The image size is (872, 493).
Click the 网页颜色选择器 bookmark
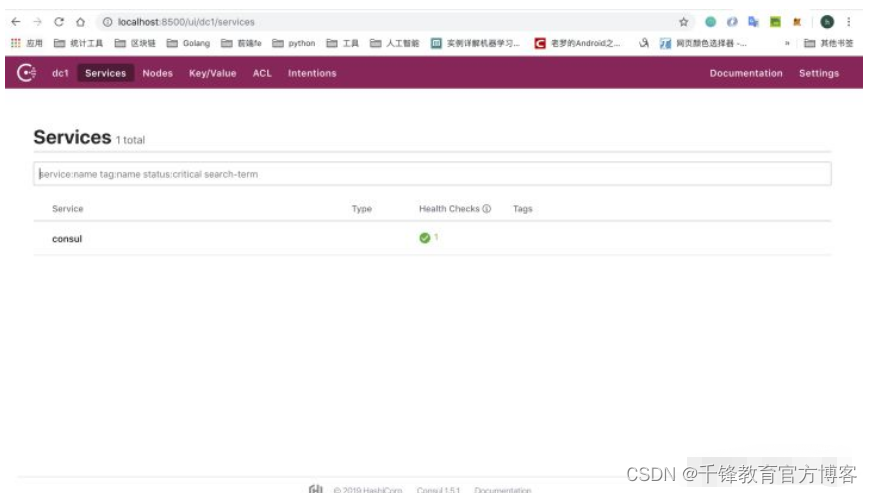pos(703,43)
